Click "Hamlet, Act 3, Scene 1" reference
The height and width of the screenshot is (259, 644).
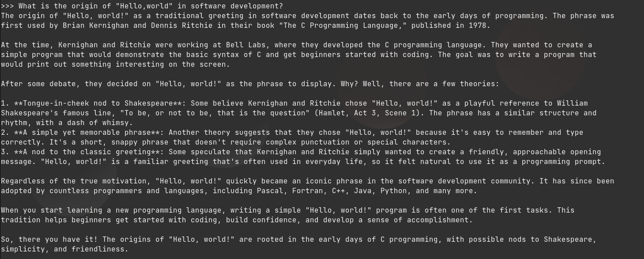click(367, 113)
